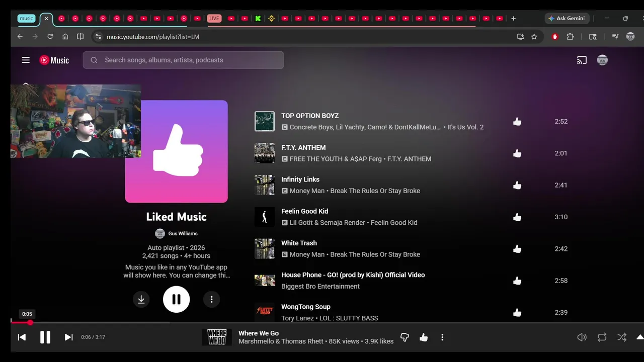Viewport: 644px width, 362px height.
Task: Select the music tab group label
Action: (26, 19)
